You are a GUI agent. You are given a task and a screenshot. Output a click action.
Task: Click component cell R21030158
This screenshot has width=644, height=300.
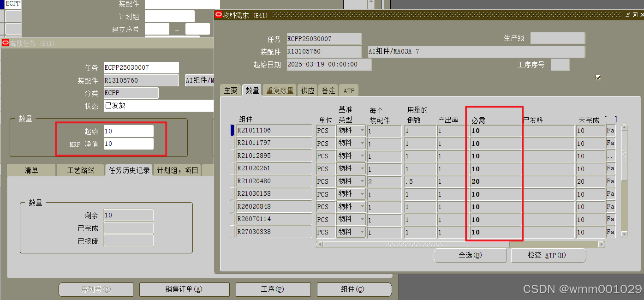[274, 194]
